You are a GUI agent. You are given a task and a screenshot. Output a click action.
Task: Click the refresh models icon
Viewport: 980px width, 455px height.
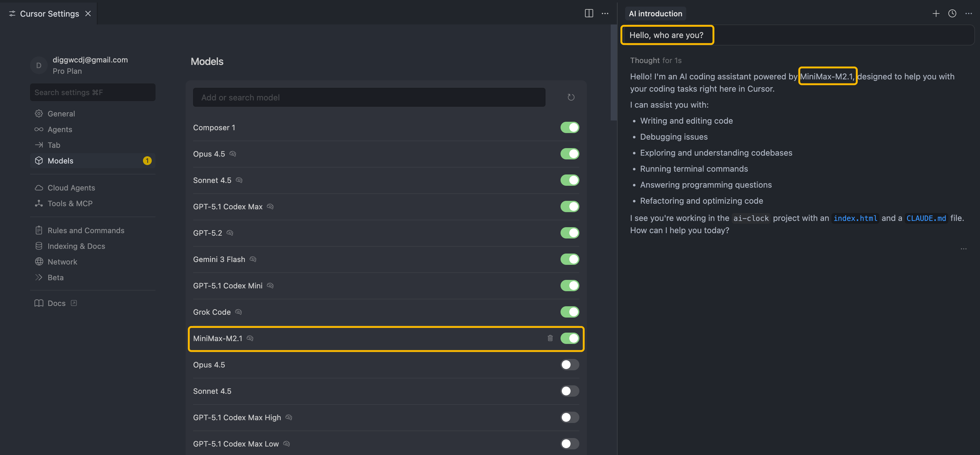pyautogui.click(x=571, y=98)
